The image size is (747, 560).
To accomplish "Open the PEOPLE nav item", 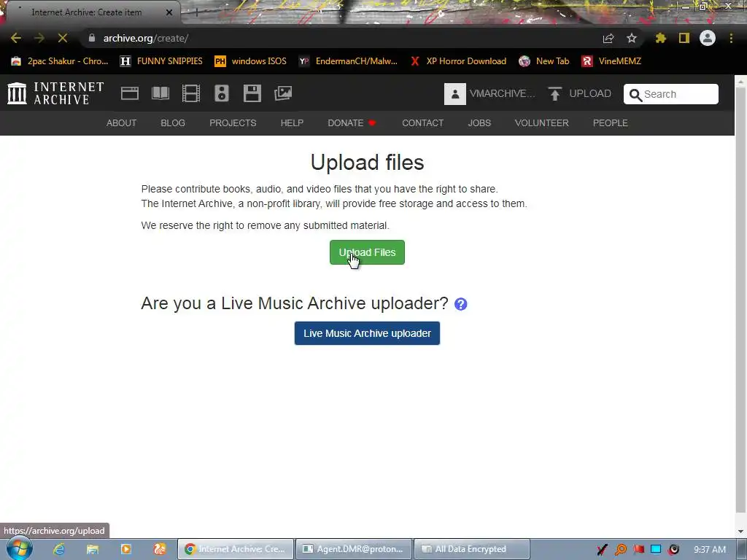I will [x=611, y=122].
